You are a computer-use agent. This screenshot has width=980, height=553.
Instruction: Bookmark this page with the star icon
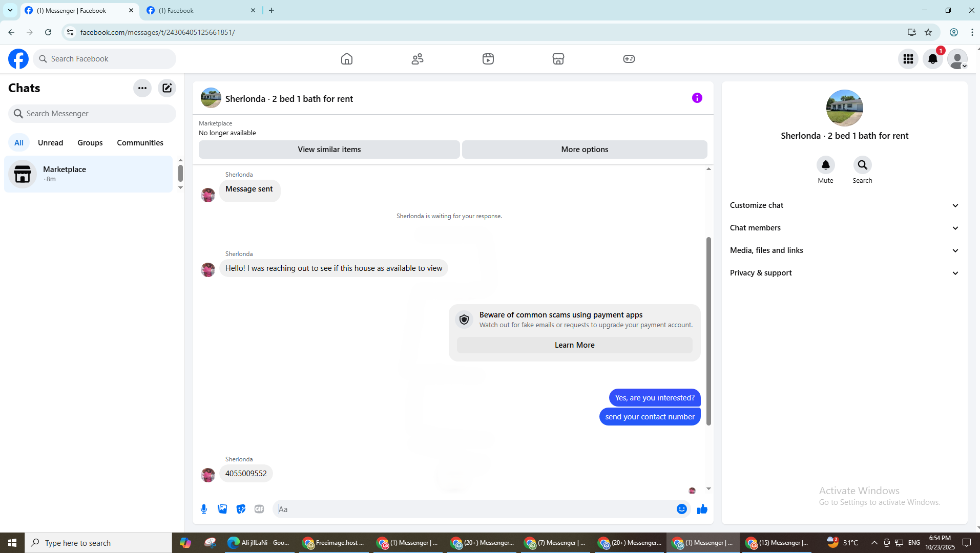click(x=928, y=32)
